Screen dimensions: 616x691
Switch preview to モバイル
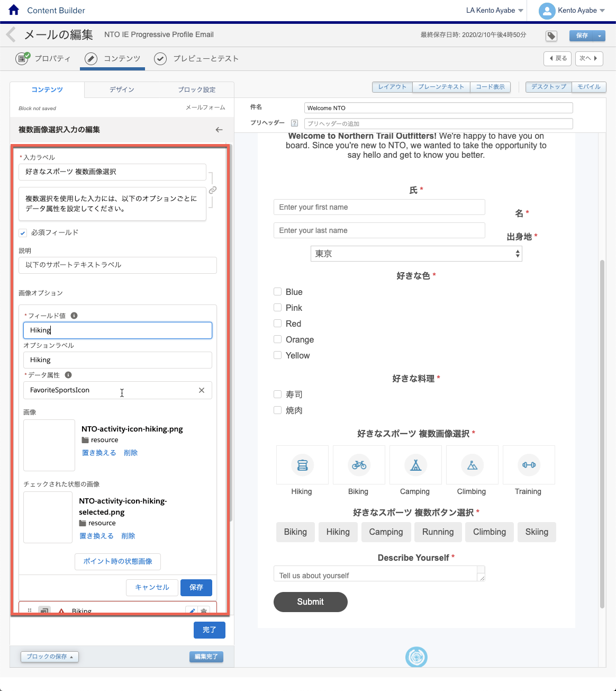[589, 87]
